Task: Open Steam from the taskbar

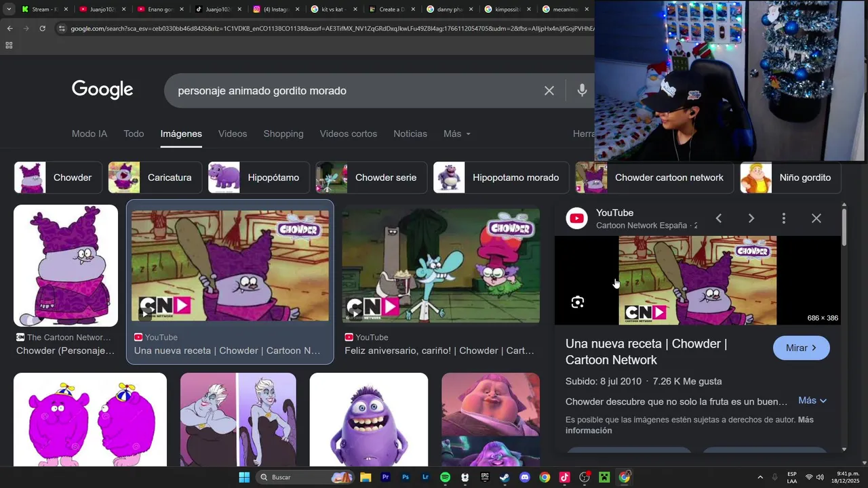Action: click(x=505, y=477)
